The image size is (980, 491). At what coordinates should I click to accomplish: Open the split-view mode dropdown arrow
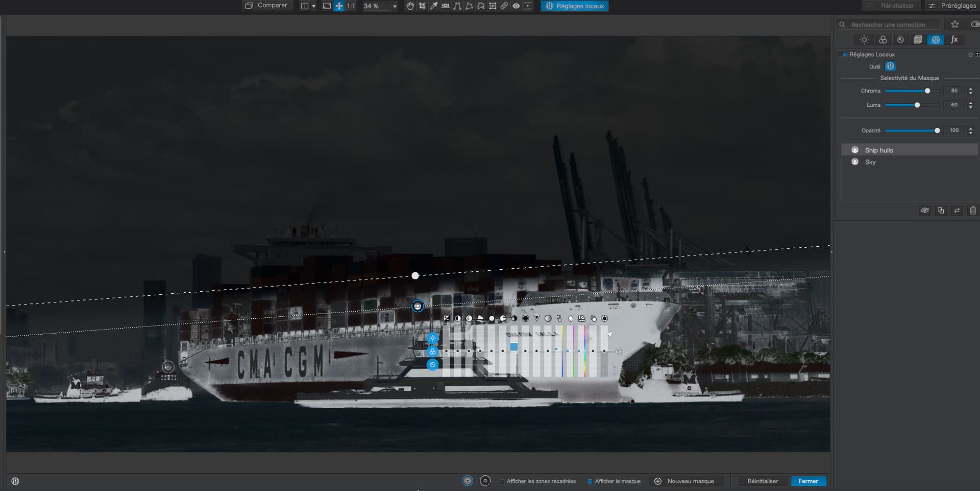(313, 6)
